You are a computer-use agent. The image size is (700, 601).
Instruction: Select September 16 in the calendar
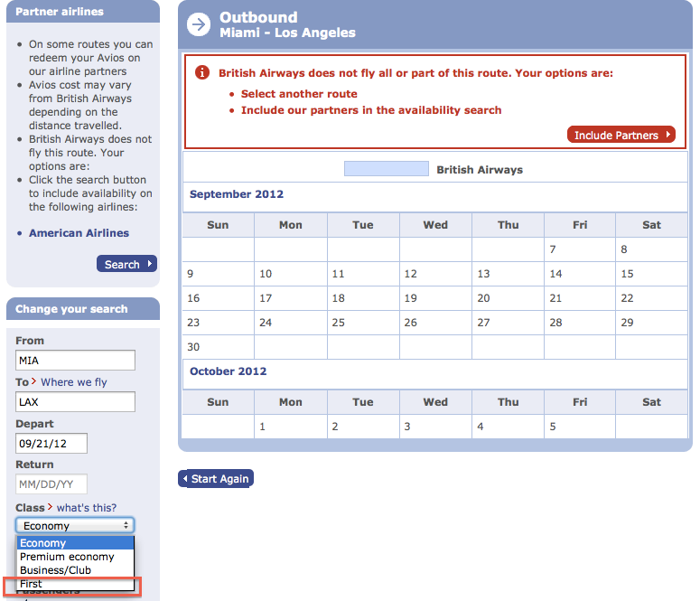218,298
